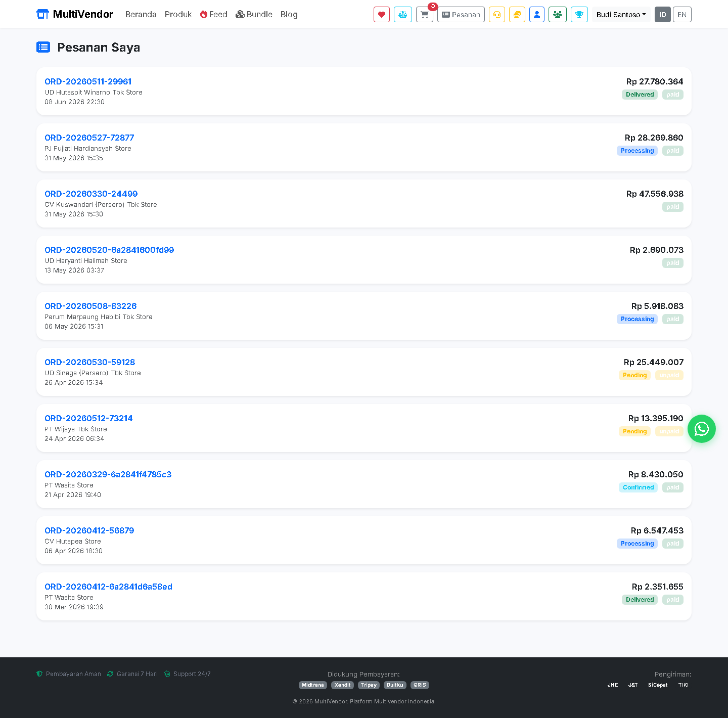Image resolution: width=728 pixels, height=718 pixels.
Task: Open the Feed menu item
Action: click(x=214, y=14)
